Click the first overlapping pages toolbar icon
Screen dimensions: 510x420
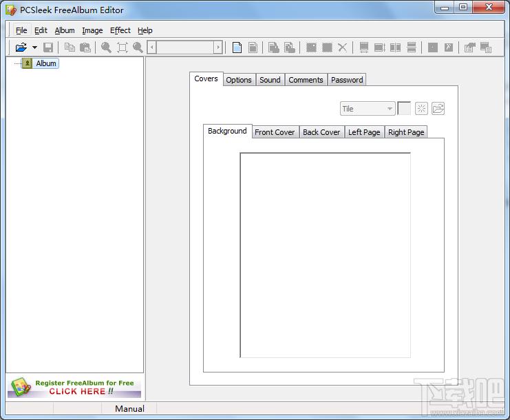tap(273, 48)
